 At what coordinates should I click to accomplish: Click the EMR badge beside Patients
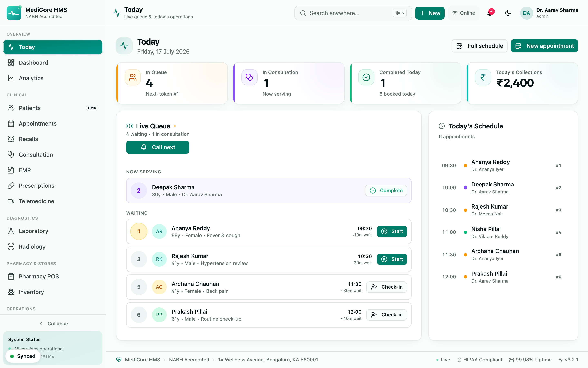pos(92,108)
